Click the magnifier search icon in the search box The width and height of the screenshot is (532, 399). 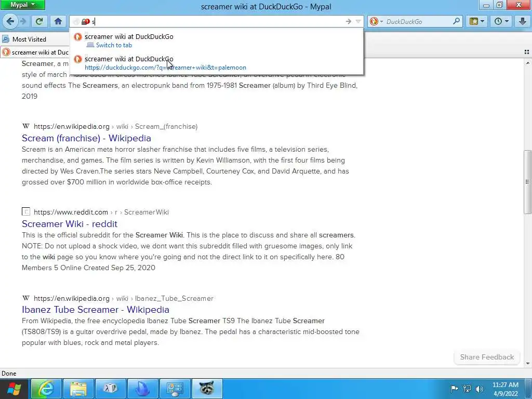click(457, 21)
